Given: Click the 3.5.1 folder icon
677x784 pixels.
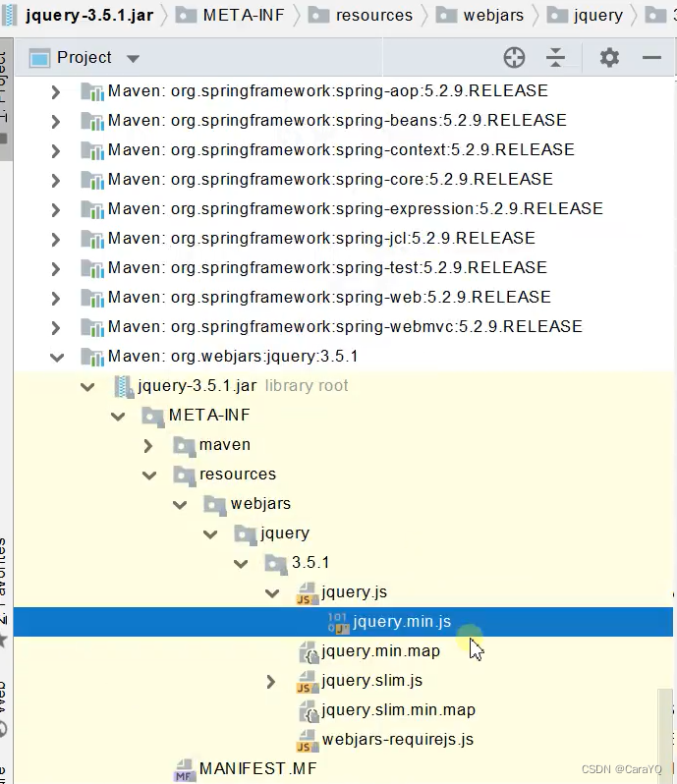Looking at the screenshot, I should point(276,564).
